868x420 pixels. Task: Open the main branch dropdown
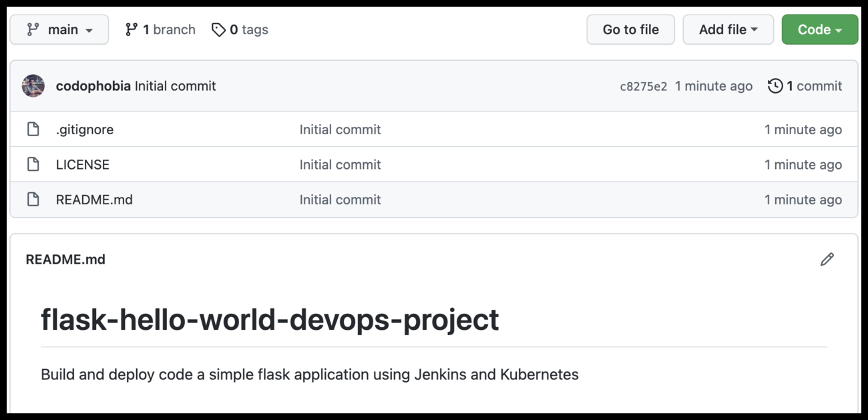click(59, 29)
